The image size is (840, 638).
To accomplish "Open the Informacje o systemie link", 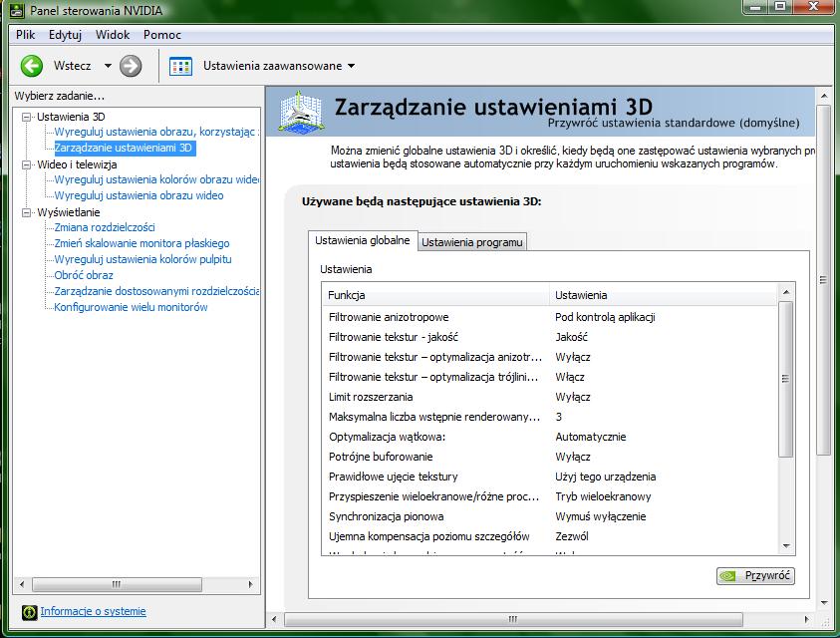I will coord(94,611).
